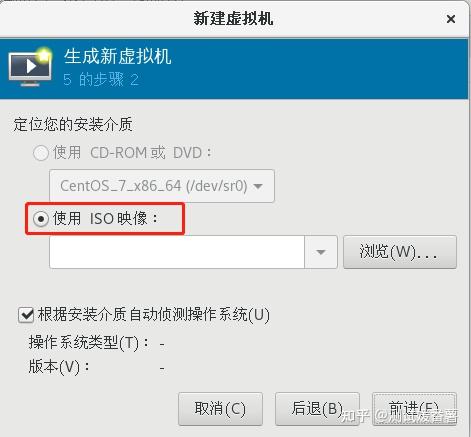Click inside the ISO image path field
The height and width of the screenshot is (437, 471).
pos(177,252)
